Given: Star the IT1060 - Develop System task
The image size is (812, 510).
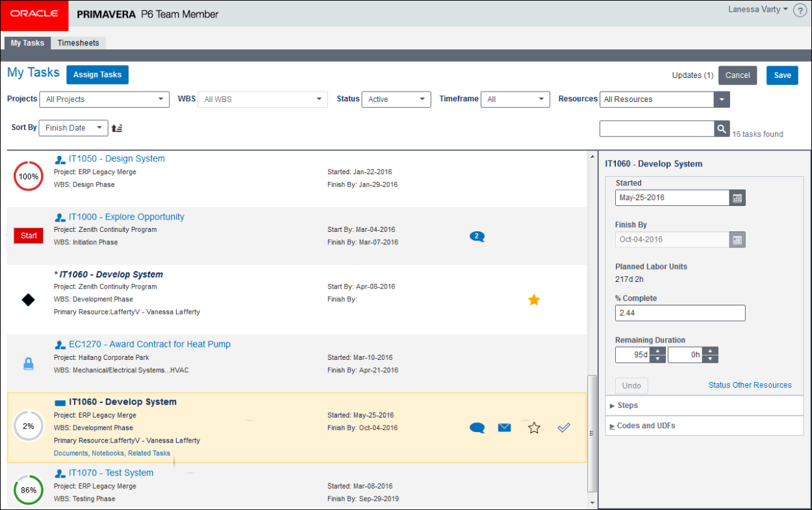Looking at the screenshot, I should click(x=533, y=428).
